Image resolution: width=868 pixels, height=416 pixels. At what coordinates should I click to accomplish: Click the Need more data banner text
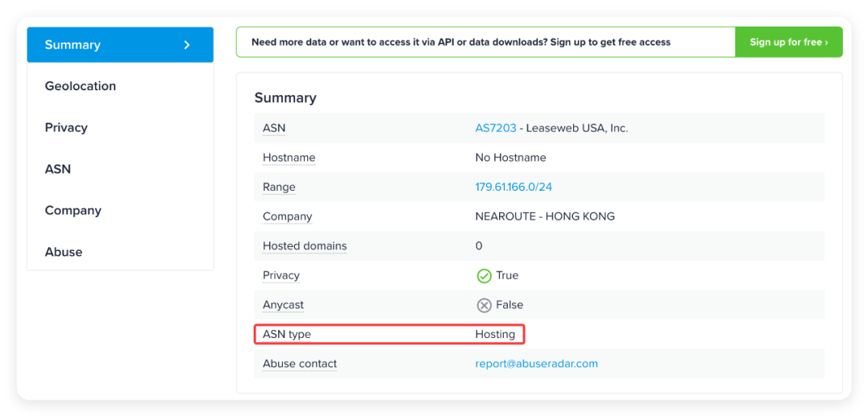461,42
